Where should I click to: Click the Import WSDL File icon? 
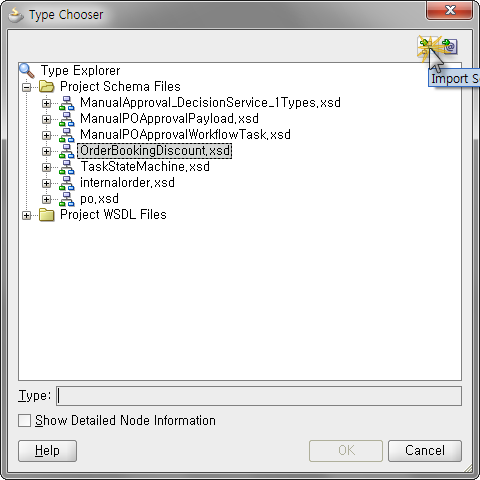[x=450, y=46]
